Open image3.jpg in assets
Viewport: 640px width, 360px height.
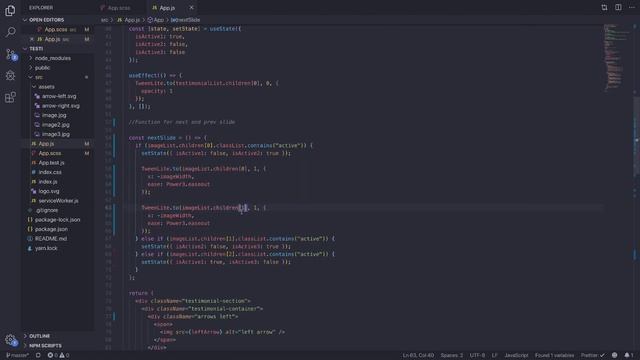(56, 134)
